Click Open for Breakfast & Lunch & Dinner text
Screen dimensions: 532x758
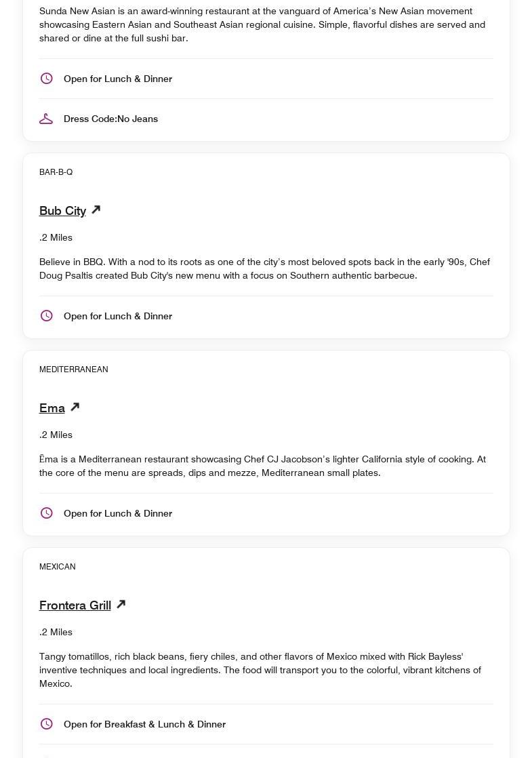point(144,724)
